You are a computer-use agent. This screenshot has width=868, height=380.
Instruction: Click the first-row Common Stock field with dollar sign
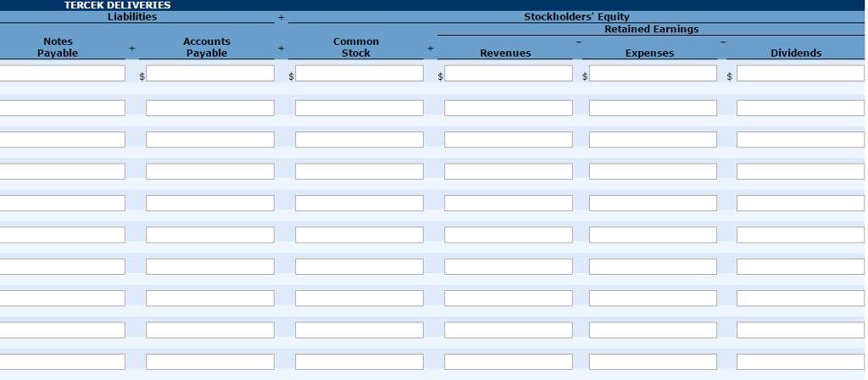coord(359,73)
